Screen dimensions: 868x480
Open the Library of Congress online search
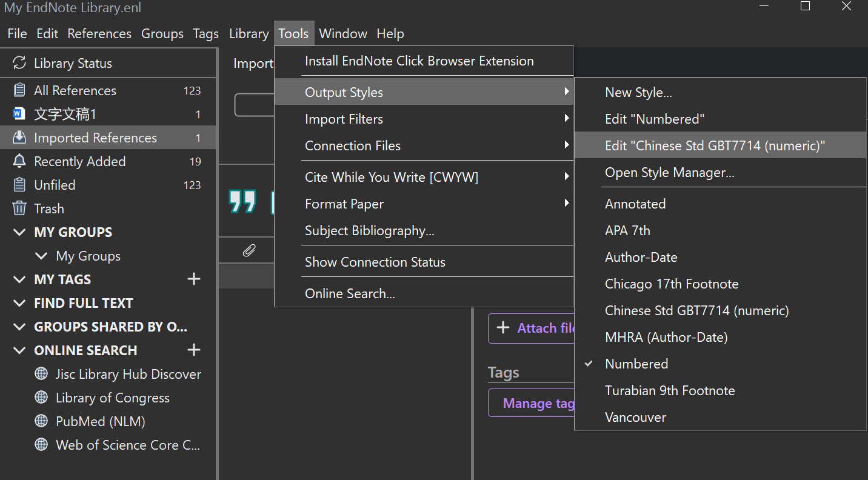pyautogui.click(x=108, y=398)
